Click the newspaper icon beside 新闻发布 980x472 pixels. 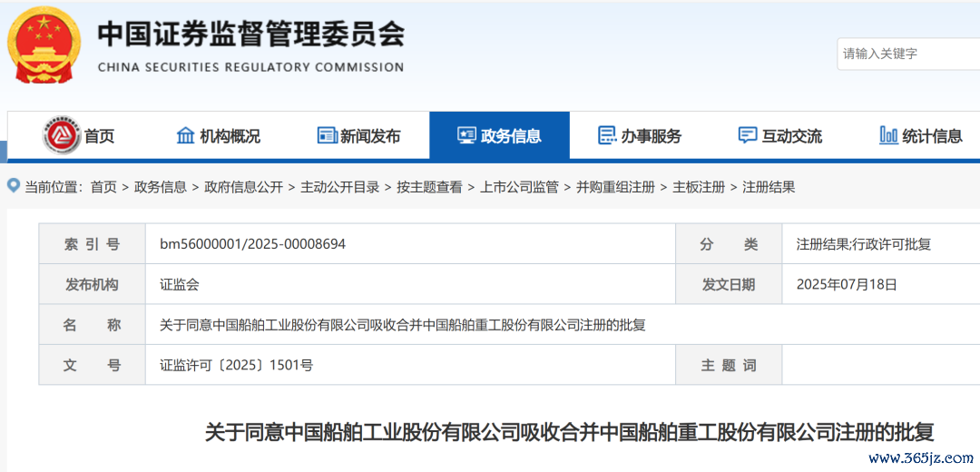point(327,135)
